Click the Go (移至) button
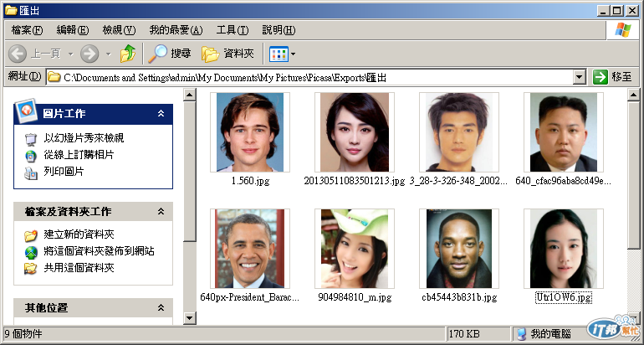This screenshot has width=644, height=345. (x=612, y=77)
